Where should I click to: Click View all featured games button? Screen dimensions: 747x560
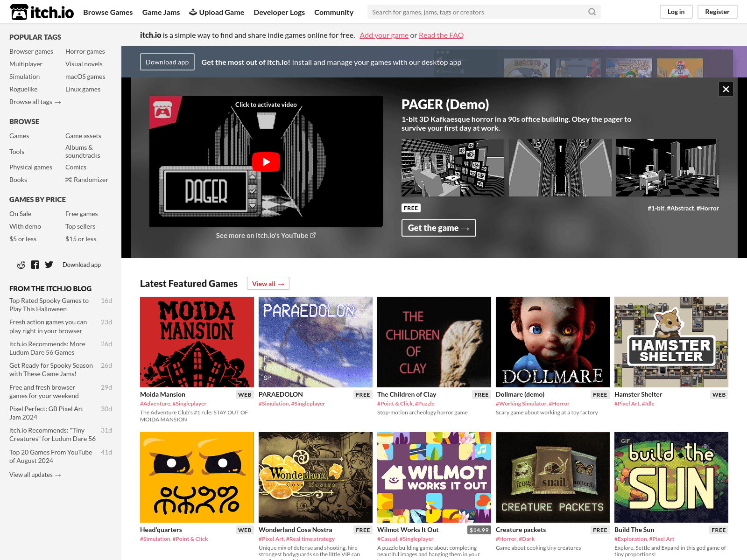(x=268, y=283)
